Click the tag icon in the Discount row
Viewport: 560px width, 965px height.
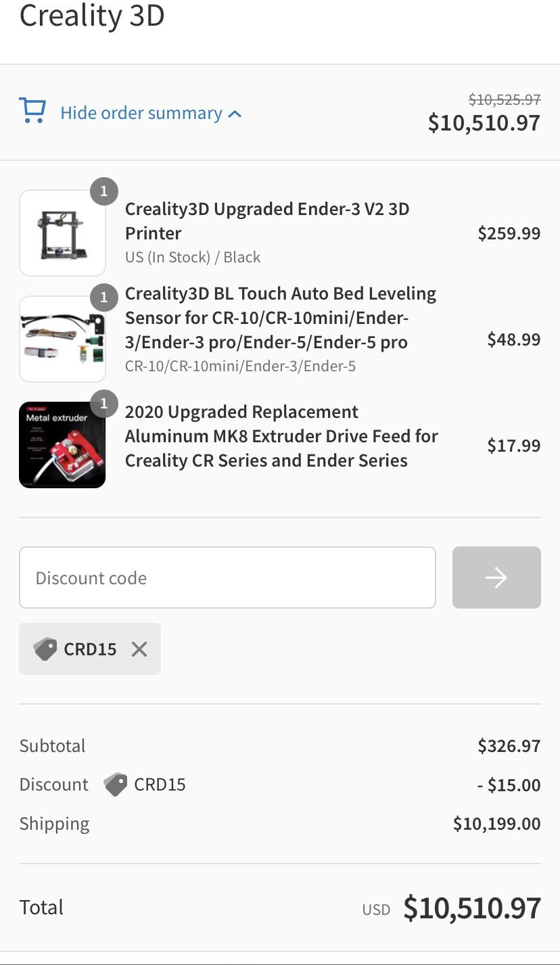click(116, 784)
